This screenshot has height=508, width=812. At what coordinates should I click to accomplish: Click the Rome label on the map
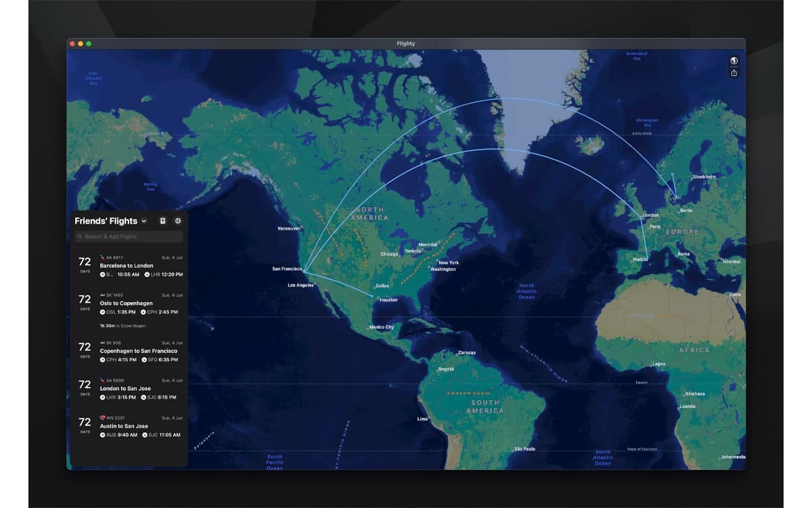point(683,254)
